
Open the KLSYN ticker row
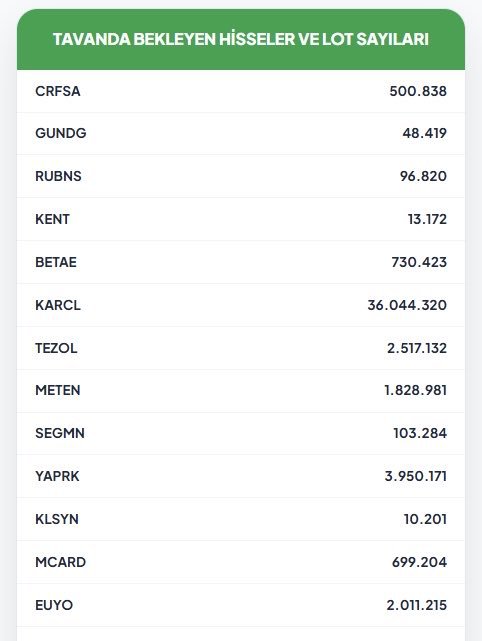pyautogui.click(x=241, y=519)
